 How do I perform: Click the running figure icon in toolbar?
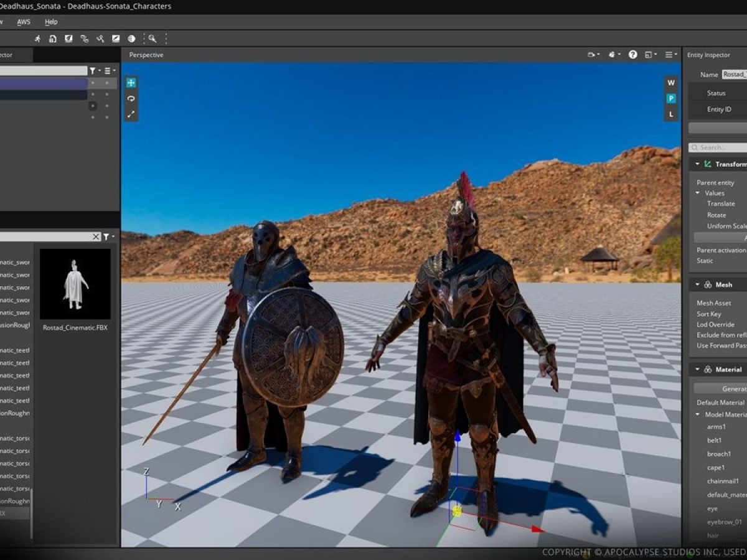pos(37,39)
